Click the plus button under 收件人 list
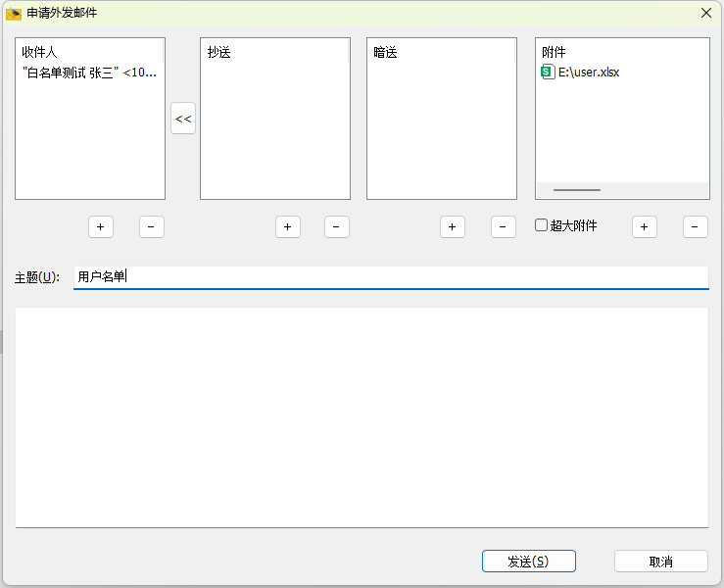 pyautogui.click(x=100, y=226)
